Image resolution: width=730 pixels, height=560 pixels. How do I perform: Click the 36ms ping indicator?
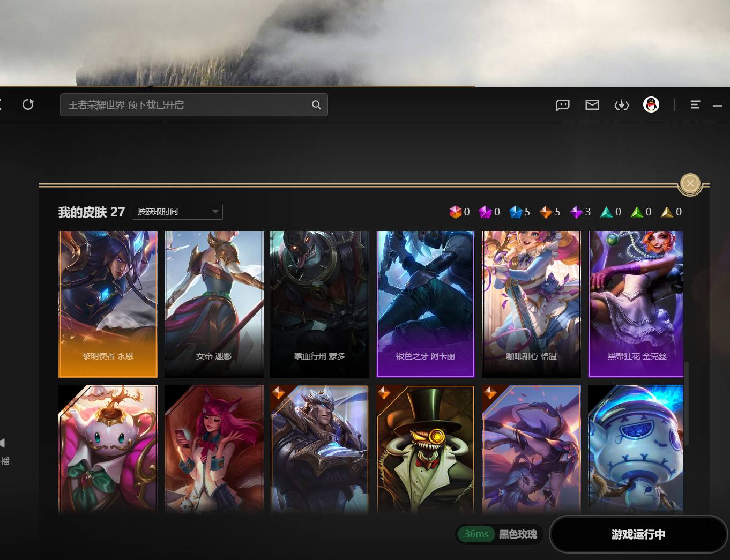click(476, 534)
